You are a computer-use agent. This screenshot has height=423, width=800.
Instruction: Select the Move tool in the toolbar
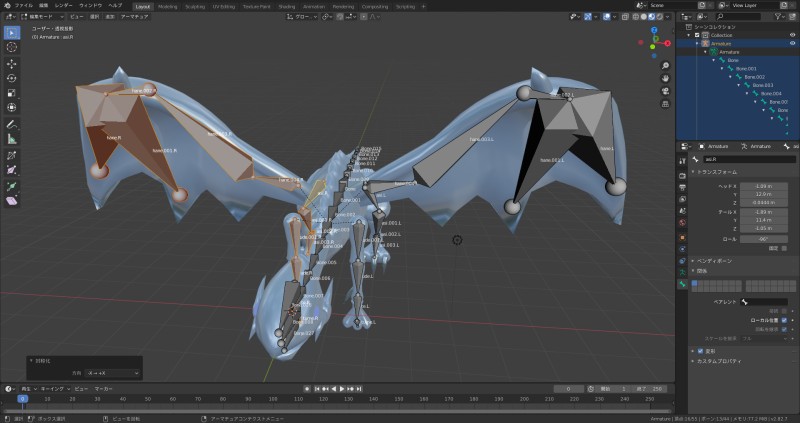pos(12,63)
